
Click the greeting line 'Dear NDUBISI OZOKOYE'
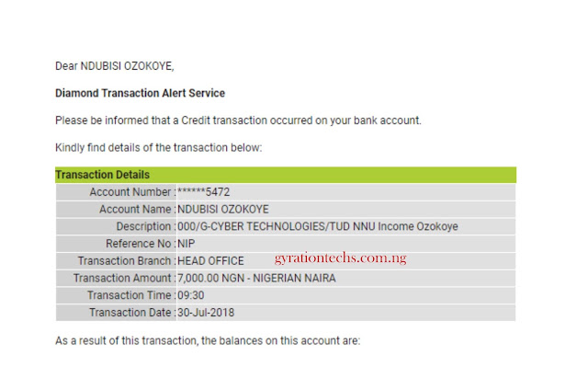pyautogui.click(x=114, y=66)
